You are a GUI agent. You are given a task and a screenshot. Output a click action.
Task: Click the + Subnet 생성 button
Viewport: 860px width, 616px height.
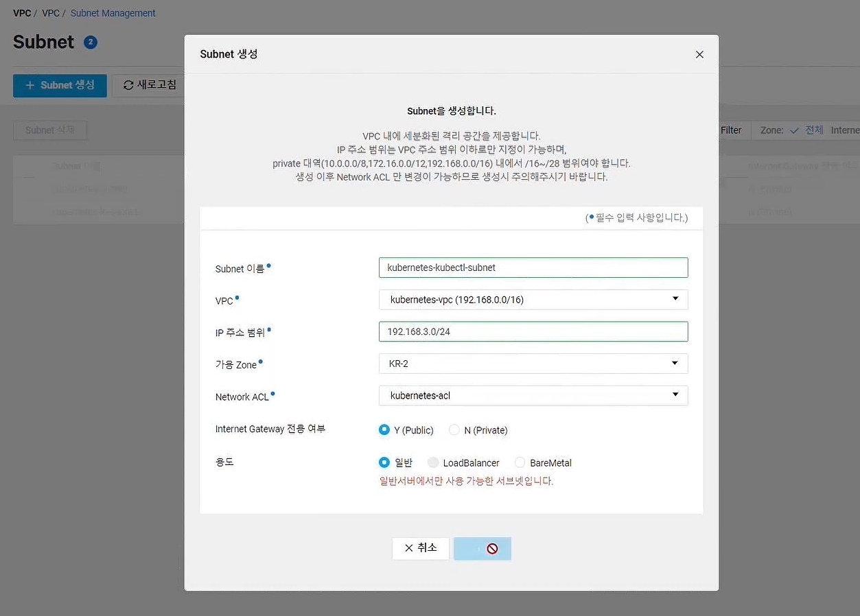coord(60,85)
